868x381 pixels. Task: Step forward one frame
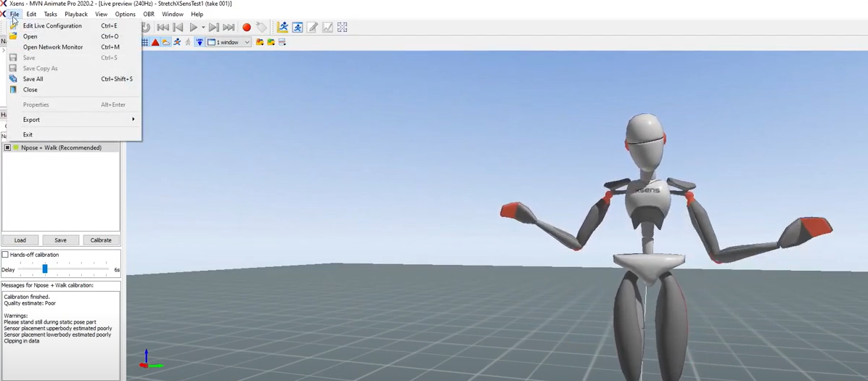[x=213, y=27]
